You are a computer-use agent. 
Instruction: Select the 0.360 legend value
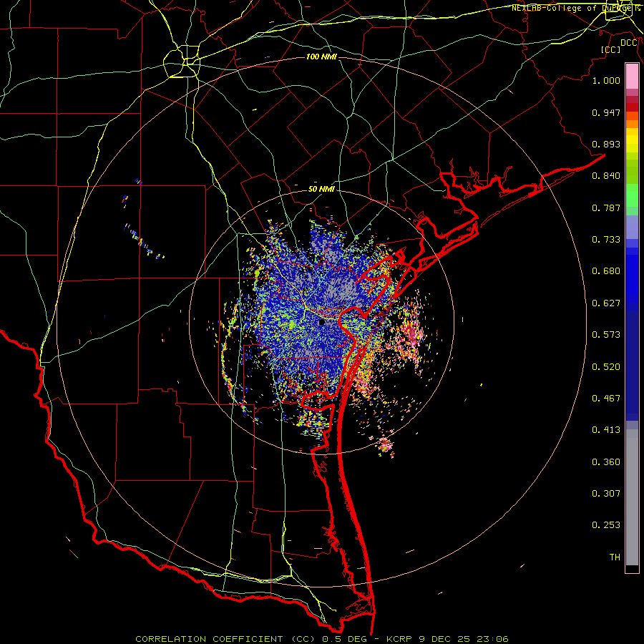click(x=606, y=462)
